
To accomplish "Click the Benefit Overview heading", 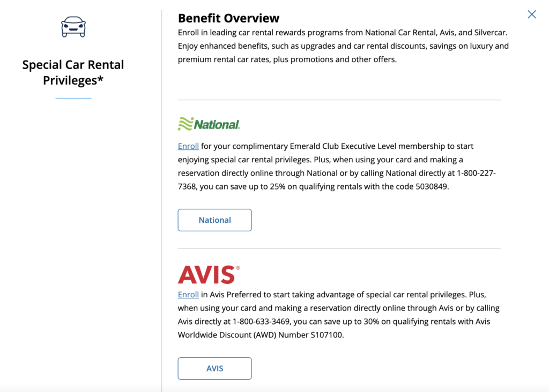I will click(229, 18).
